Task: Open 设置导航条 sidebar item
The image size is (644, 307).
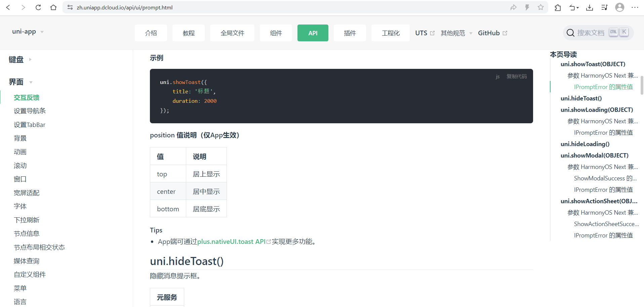Action: pyautogui.click(x=30, y=111)
